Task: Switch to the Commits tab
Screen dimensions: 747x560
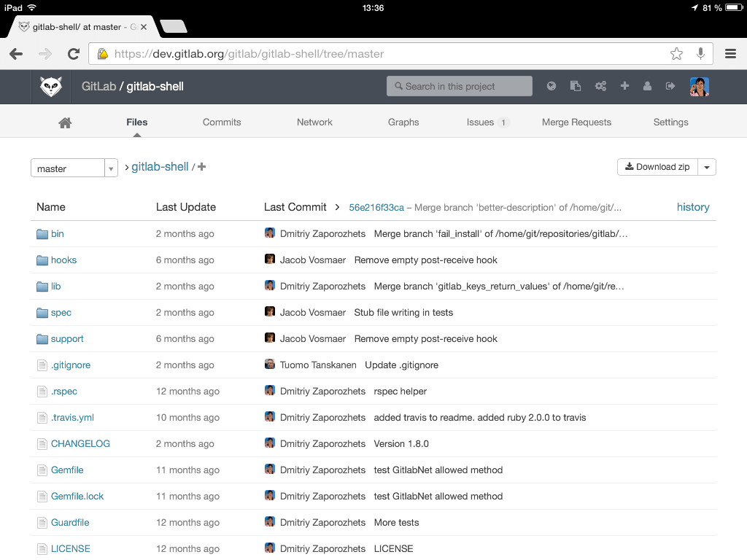Action: [222, 122]
